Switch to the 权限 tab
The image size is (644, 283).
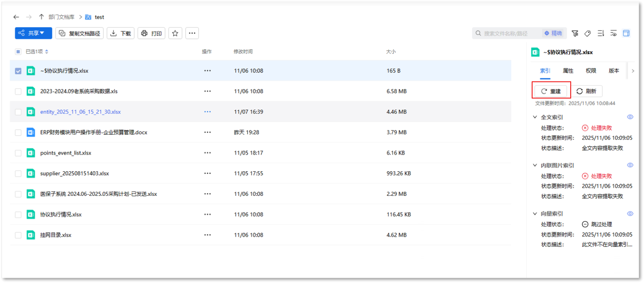[x=591, y=71]
